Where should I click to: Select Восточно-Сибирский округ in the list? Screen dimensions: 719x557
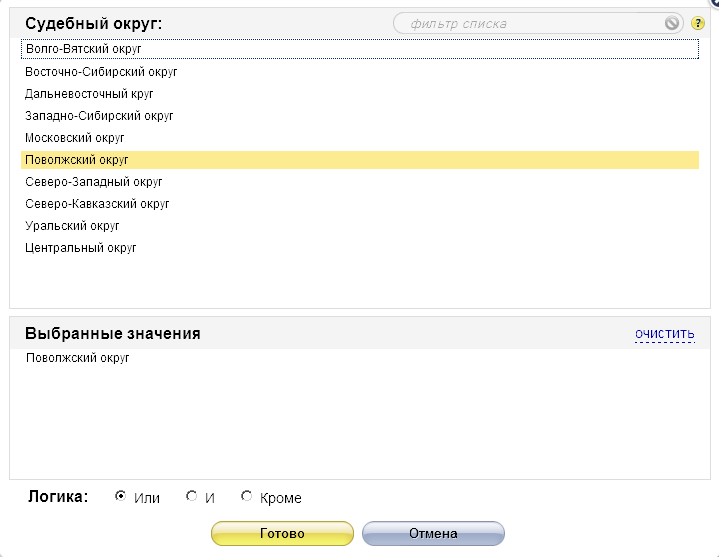[x=360, y=72]
